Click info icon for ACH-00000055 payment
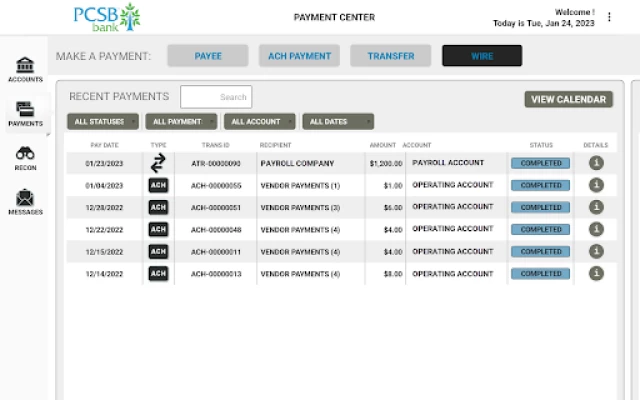Screen dimensions: 640x400 [596, 185]
